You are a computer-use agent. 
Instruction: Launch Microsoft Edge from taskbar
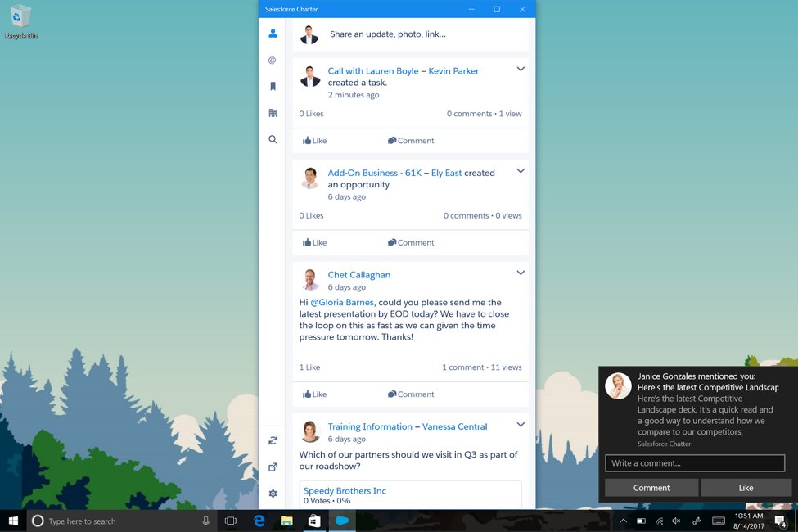259,521
